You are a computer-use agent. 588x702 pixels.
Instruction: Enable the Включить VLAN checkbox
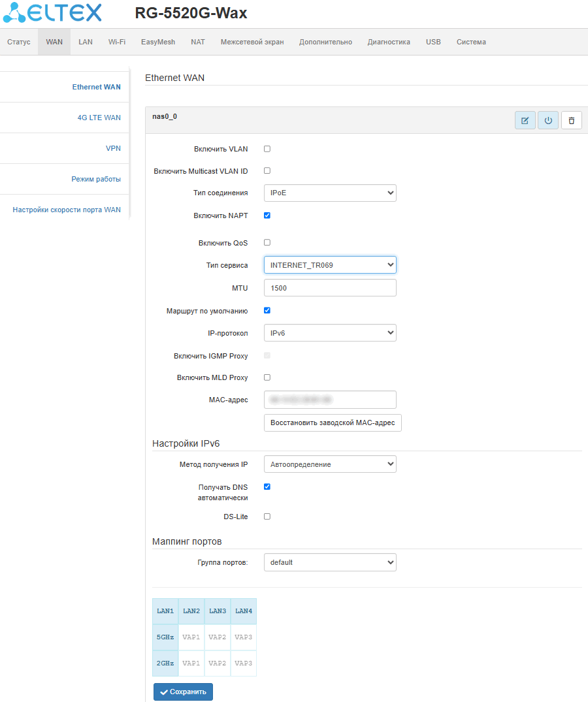(267, 149)
